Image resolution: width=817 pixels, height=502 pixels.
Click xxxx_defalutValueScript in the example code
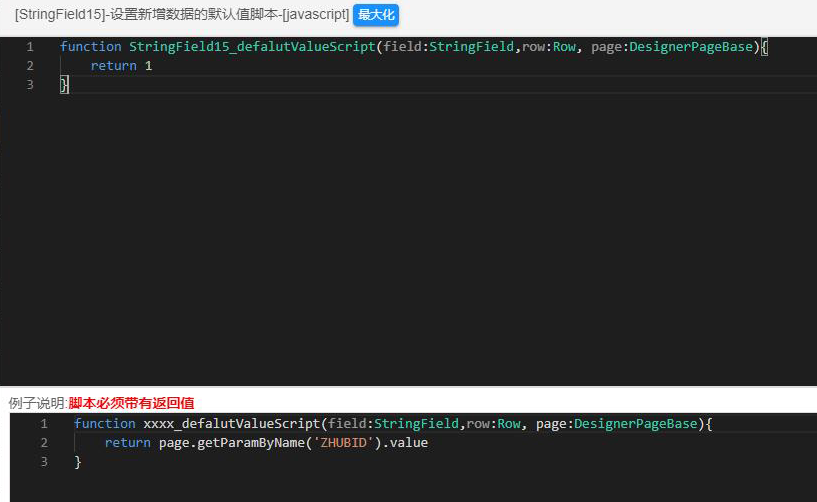230,424
